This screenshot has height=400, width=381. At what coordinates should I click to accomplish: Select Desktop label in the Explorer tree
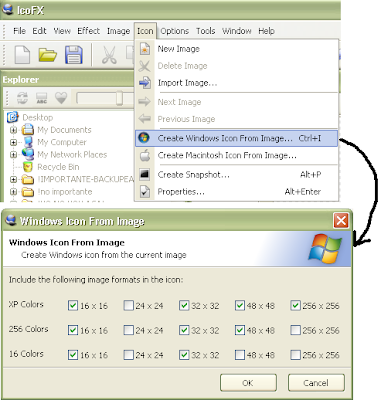[38, 117]
